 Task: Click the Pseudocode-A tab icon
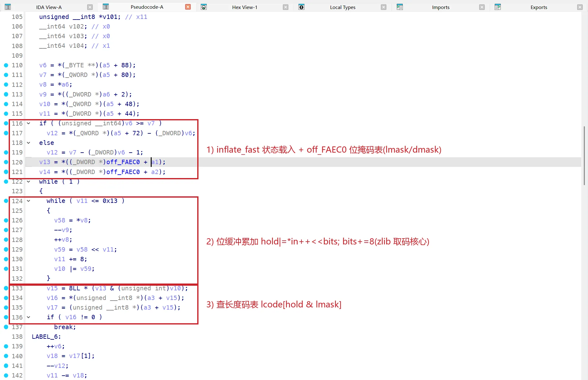pyautogui.click(x=106, y=7)
